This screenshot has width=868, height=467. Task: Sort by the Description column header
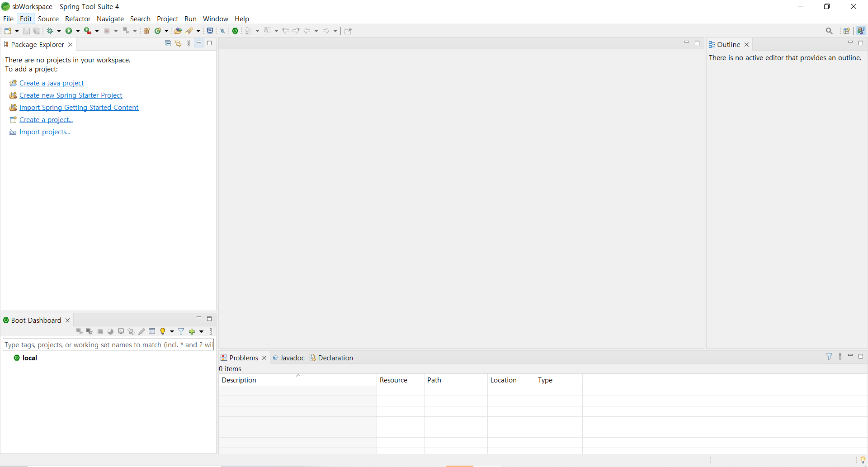[x=297, y=380]
